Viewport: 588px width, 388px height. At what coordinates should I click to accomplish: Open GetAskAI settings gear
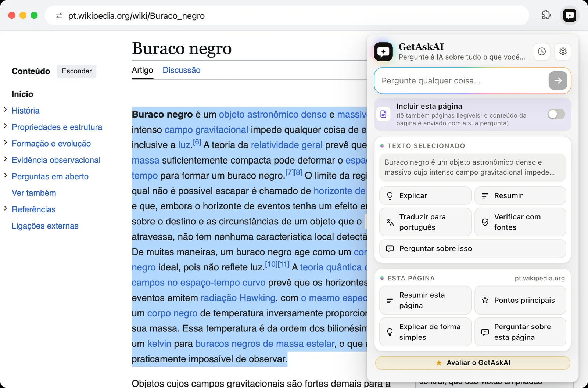coord(563,51)
